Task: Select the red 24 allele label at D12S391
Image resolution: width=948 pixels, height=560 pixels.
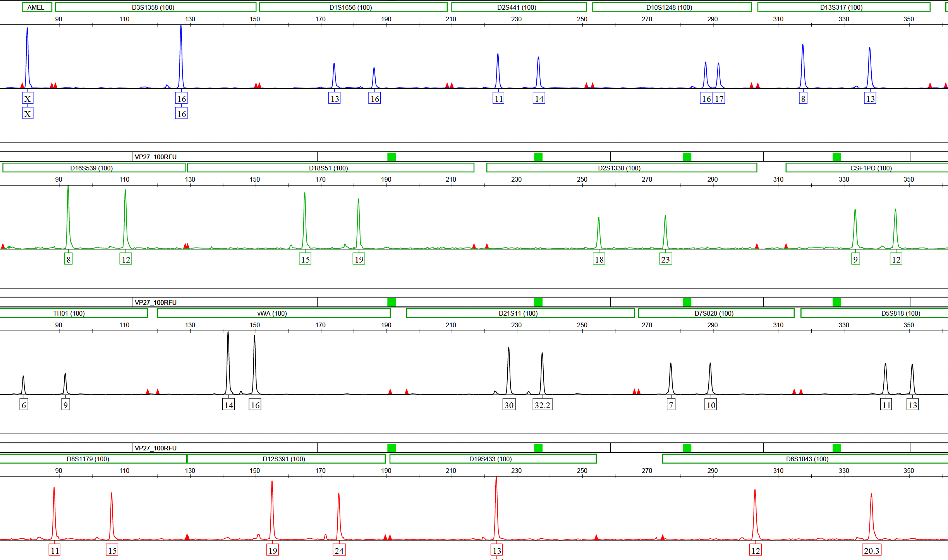Action: pyautogui.click(x=339, y=551)
